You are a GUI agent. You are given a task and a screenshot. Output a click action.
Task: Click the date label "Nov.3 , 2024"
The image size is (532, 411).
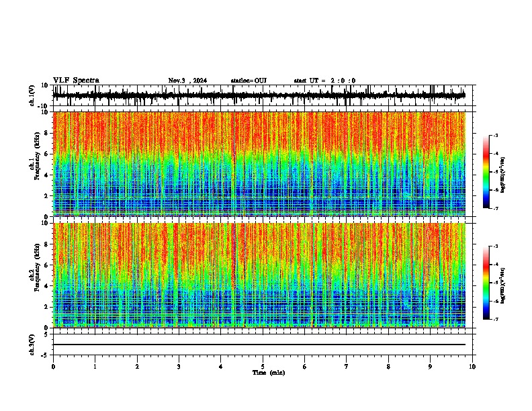click(x=187, y=81)
